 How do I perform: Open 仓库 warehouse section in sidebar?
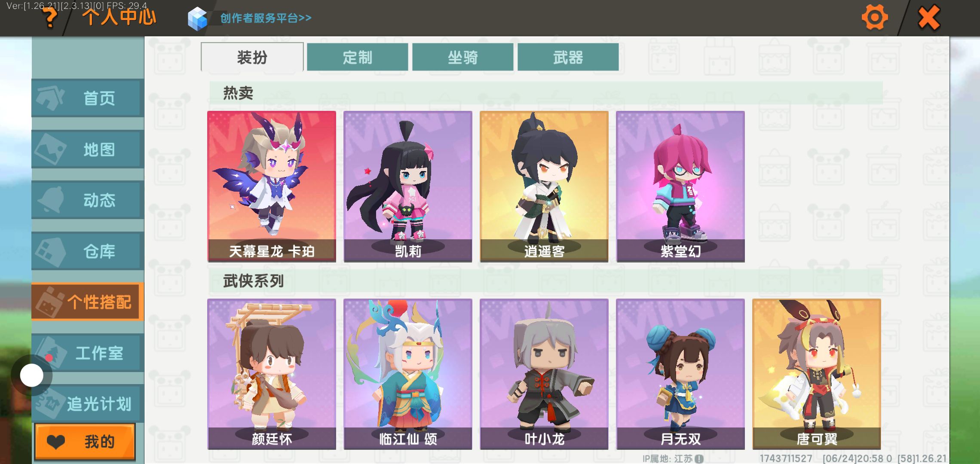(x=88, y=251)
